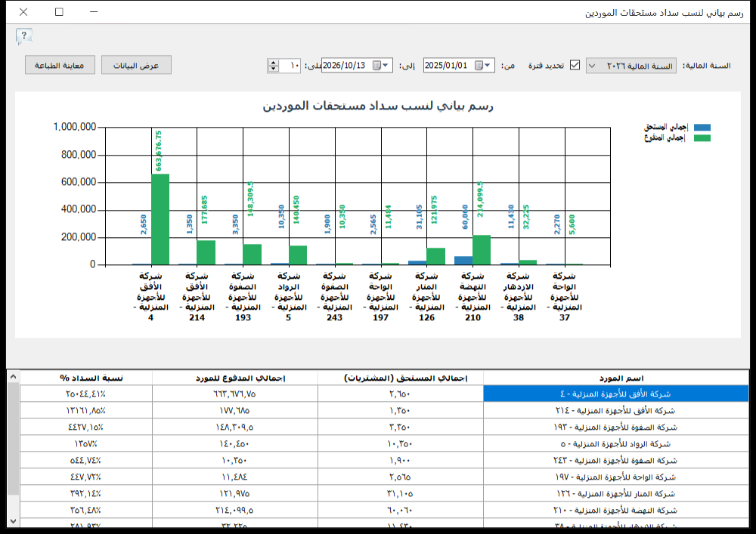756x534 pixels.
Task: Select supplier "شركة الأفق للأجهزة المنزلية - ٢١٤"
Action: tap(615, 411)
